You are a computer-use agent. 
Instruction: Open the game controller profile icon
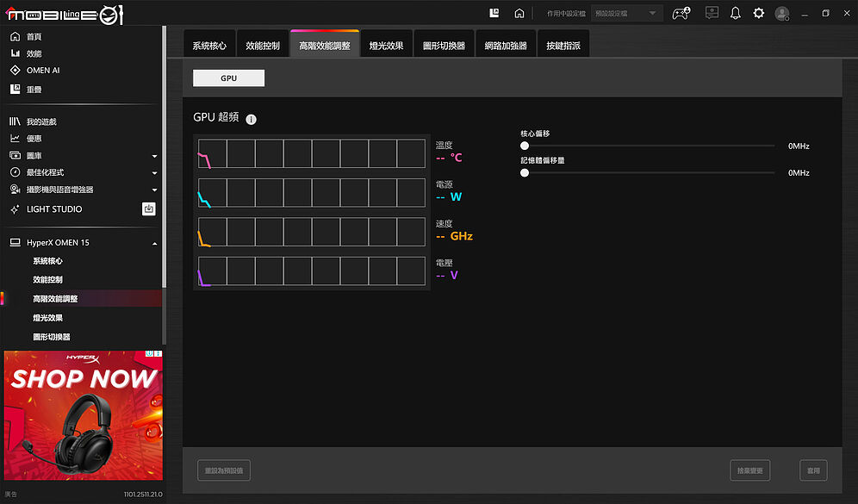(681, 13)
